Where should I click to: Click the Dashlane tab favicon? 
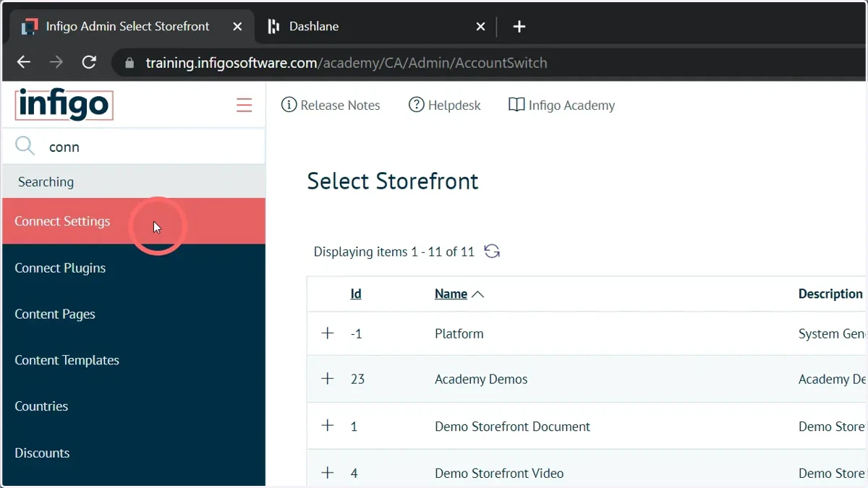coord(273,27)
